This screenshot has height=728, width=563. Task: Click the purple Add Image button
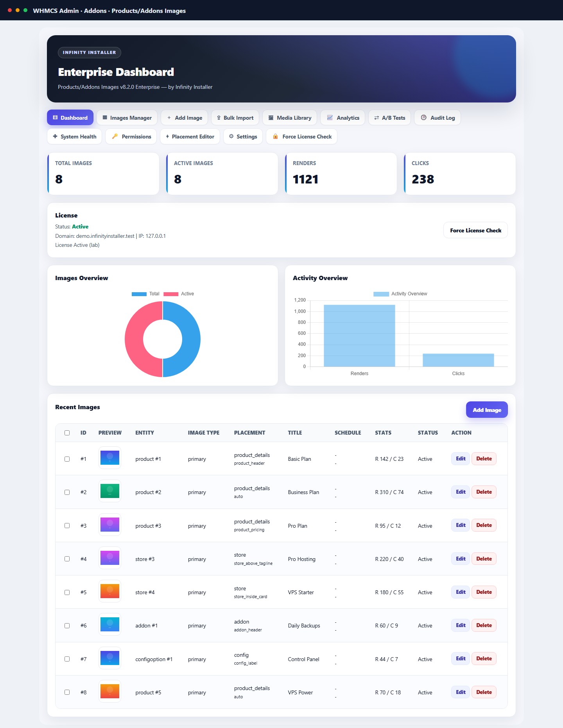coord(487,410)
